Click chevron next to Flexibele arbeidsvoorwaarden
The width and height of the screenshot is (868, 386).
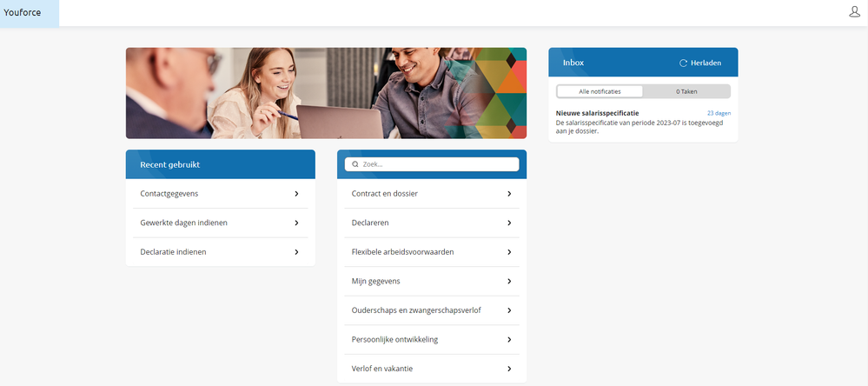tap(509, 252)
